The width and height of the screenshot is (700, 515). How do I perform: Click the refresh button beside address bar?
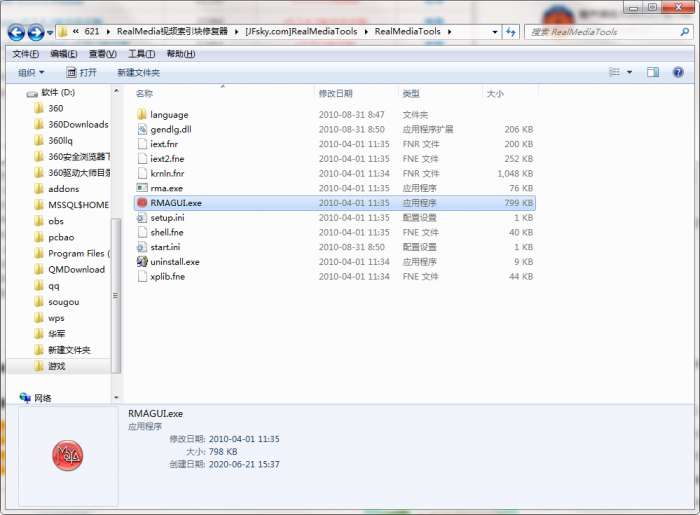(511, 32)
